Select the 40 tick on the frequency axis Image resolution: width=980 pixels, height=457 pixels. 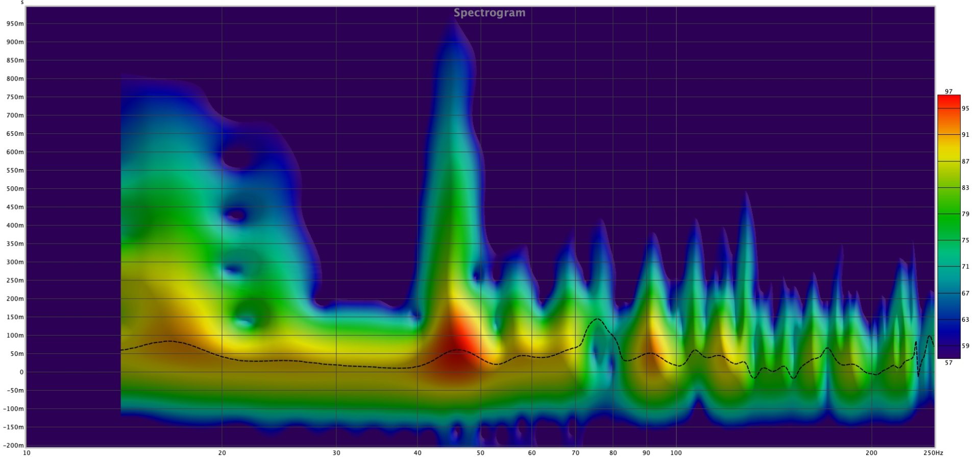[418, 453]
